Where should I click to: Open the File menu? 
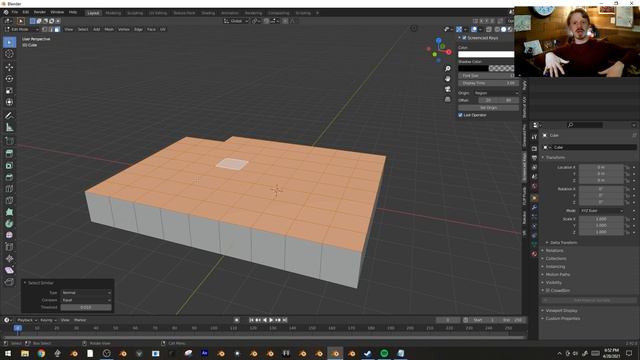click(15, 12)
